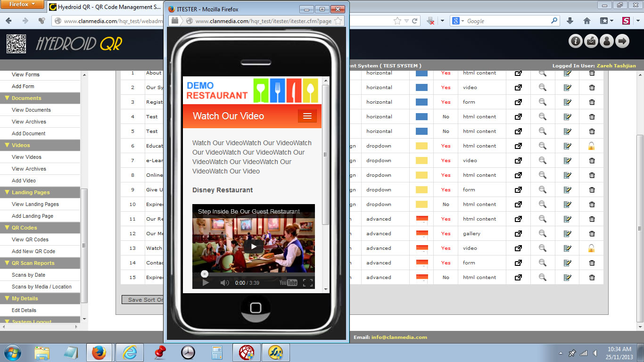
Task: Edit row 8 html content page
Action: [567, 175]
